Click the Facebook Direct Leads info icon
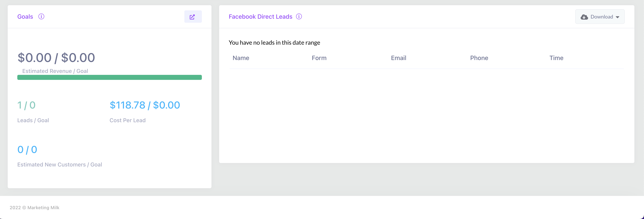644x219 pixels. pos(299,17)
